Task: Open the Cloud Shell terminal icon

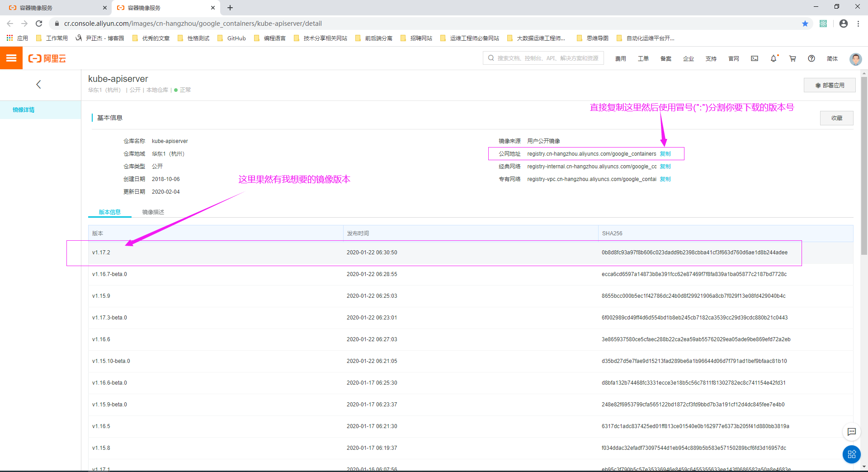Action: [x=755, y=58]
